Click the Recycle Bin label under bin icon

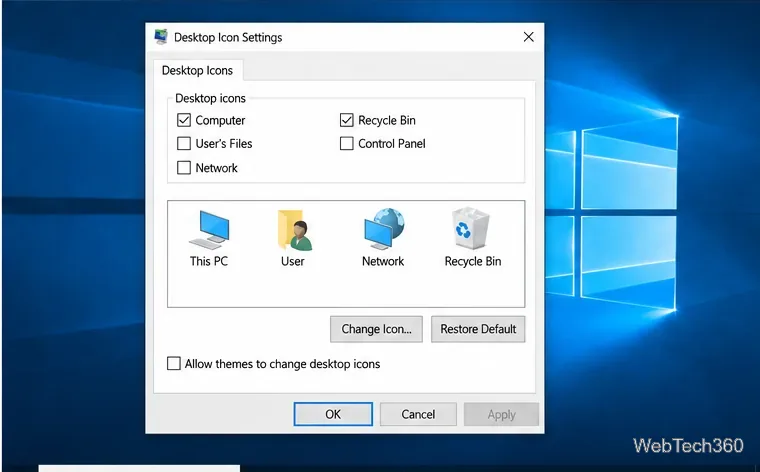coord(473,261)
